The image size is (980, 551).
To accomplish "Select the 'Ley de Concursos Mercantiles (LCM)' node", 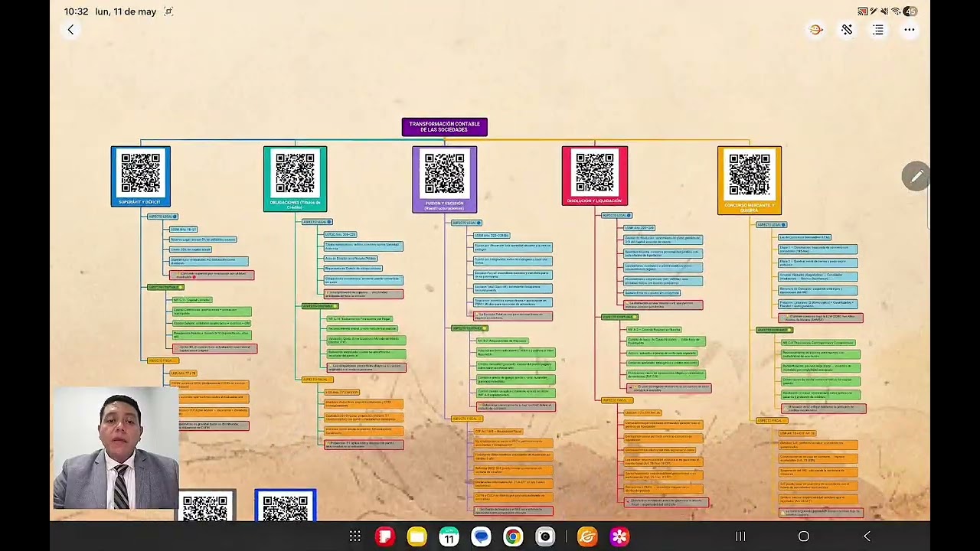I will point(805,237).
